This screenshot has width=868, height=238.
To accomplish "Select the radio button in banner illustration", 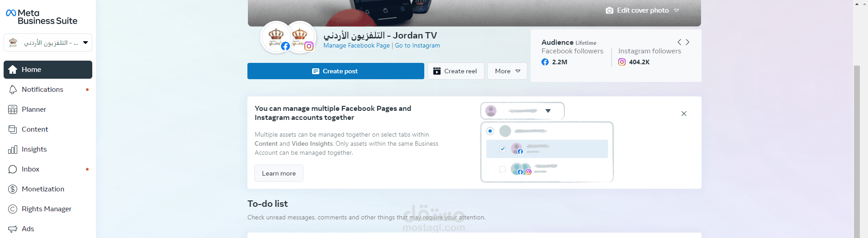I will click(x=490, y=131).
